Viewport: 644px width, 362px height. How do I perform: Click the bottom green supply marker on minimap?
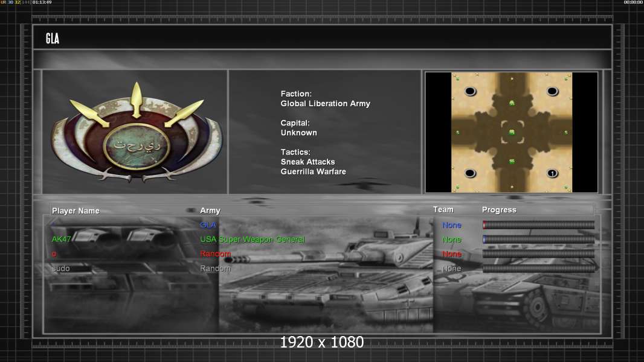512,161
